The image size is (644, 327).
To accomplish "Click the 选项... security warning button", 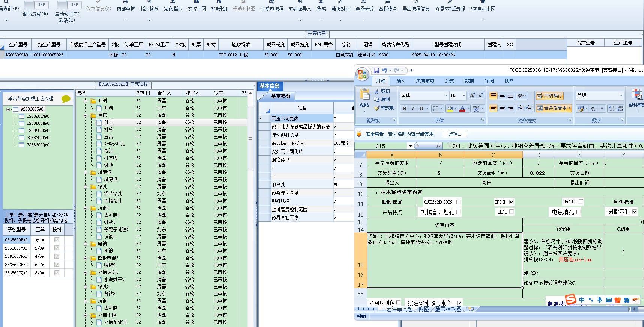I will point(455,134).
